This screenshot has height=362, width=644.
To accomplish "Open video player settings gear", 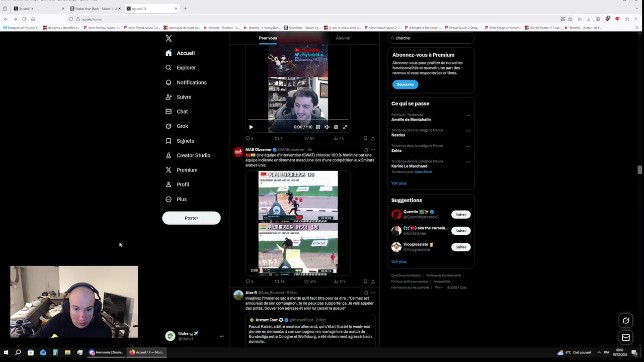I will pos(336,127).
